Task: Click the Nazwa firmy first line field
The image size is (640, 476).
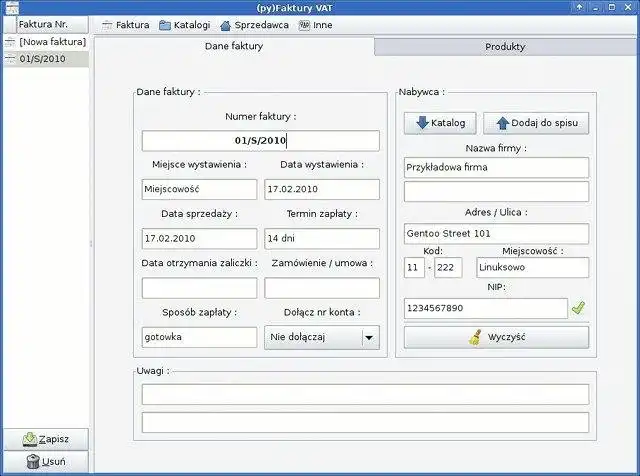Action: (496, 167)
